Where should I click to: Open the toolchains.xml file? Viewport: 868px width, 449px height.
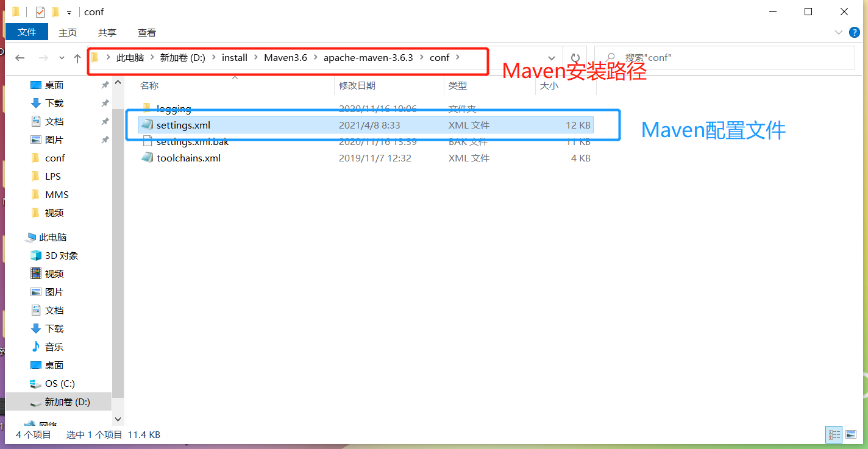coord(188,158)
